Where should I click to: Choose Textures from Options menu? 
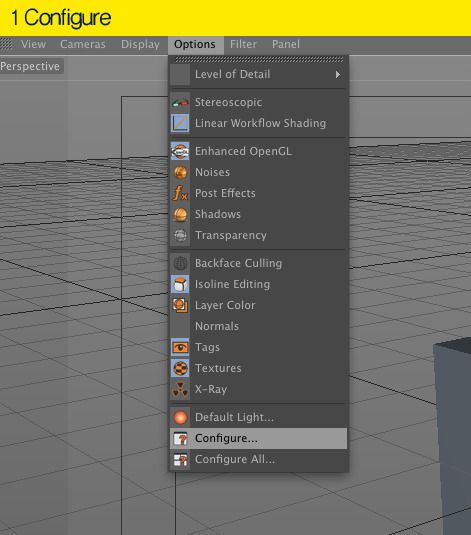click(258, 368)
